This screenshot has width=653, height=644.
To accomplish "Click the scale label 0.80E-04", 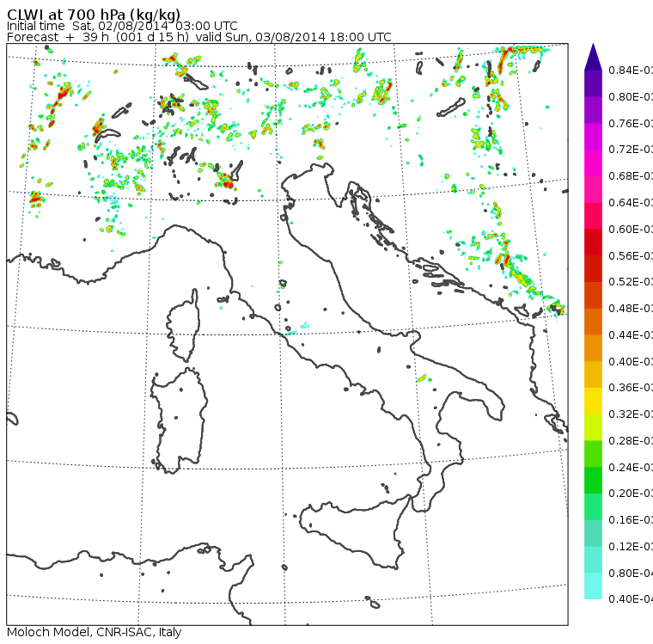I will (631, 573).
